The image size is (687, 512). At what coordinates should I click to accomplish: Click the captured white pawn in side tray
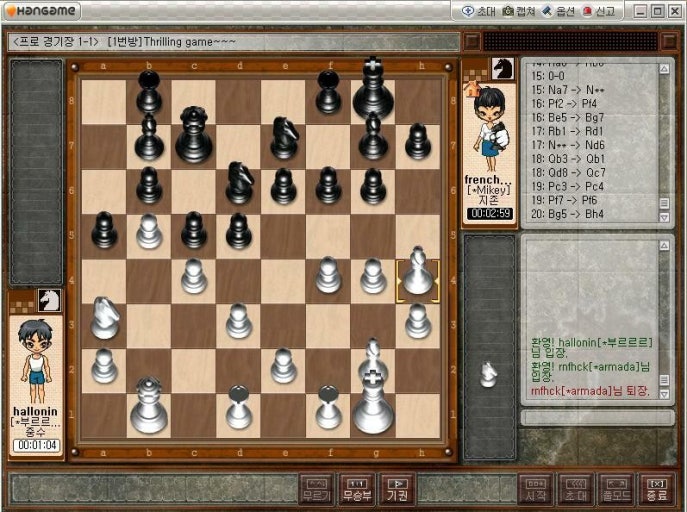(x=488, y=375)
